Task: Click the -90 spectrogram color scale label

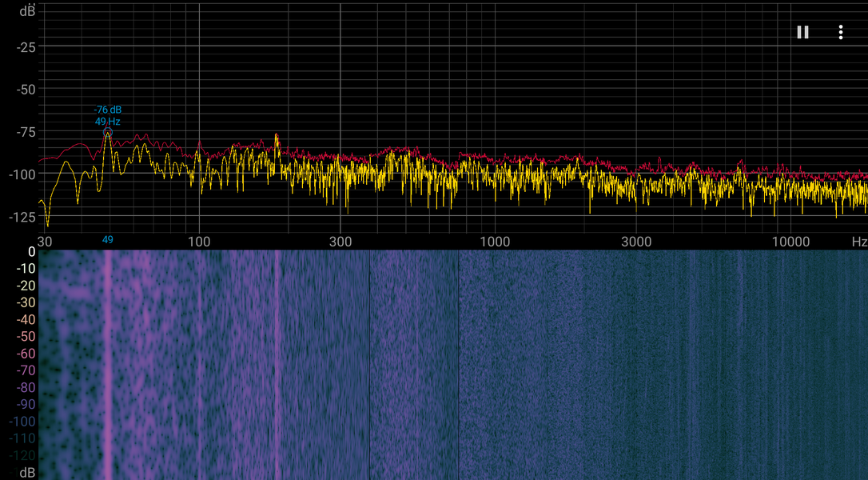Action: click(x=26, y=405)
